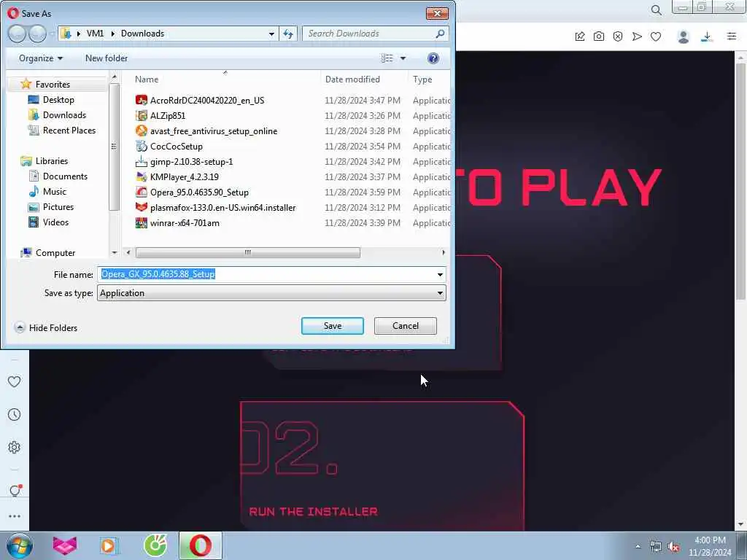
Task: Open Downloads under Favorites
Action: tap(64, 114)
